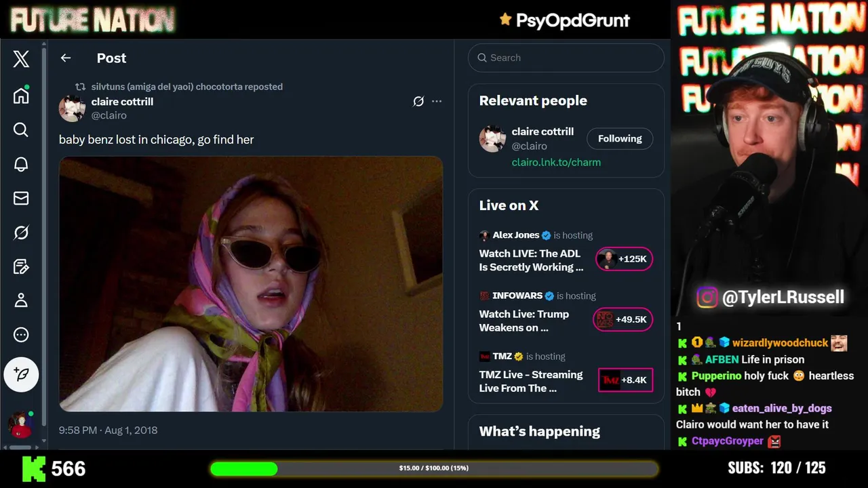
Task: Open the post's video thumbnail
Action: 251,284
